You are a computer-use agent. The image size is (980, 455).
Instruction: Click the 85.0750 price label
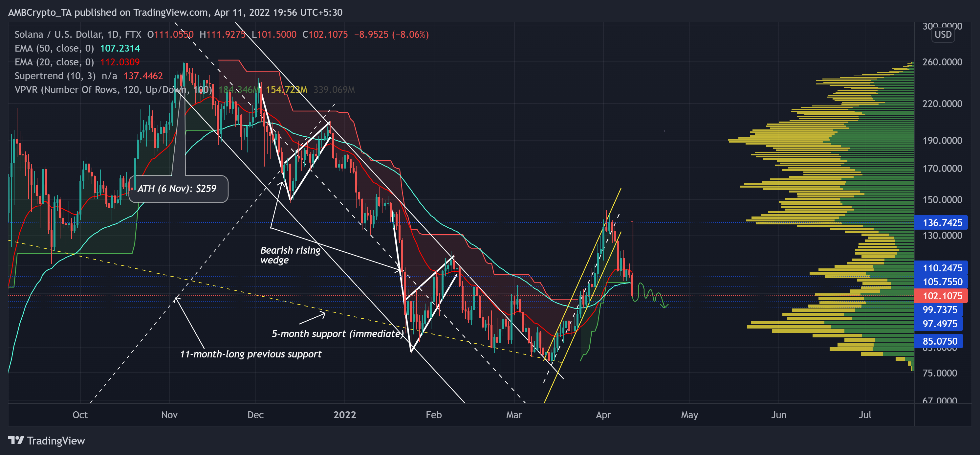click(939, 341)
